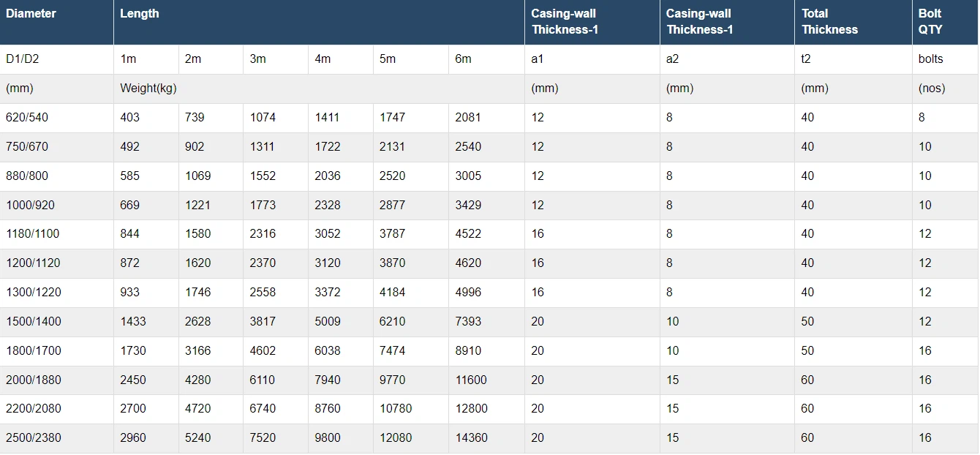
Task: Click the (nos) unit cell
Action: pyautogui.click(x=932, y=89)
